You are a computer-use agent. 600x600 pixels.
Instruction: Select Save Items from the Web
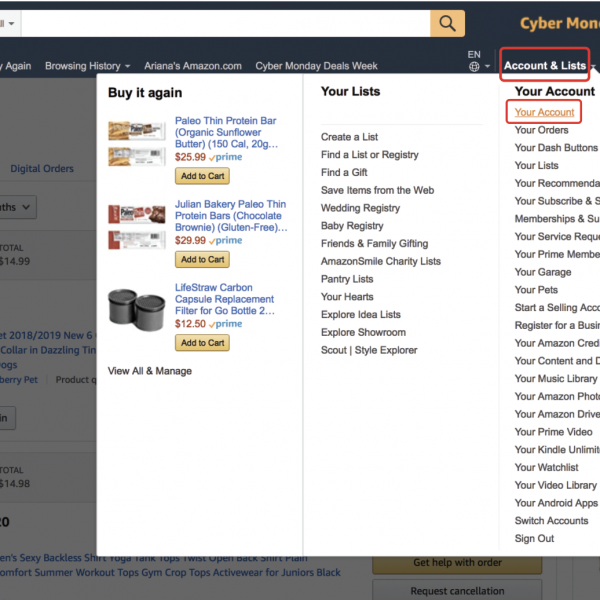[x=377, y=190]
